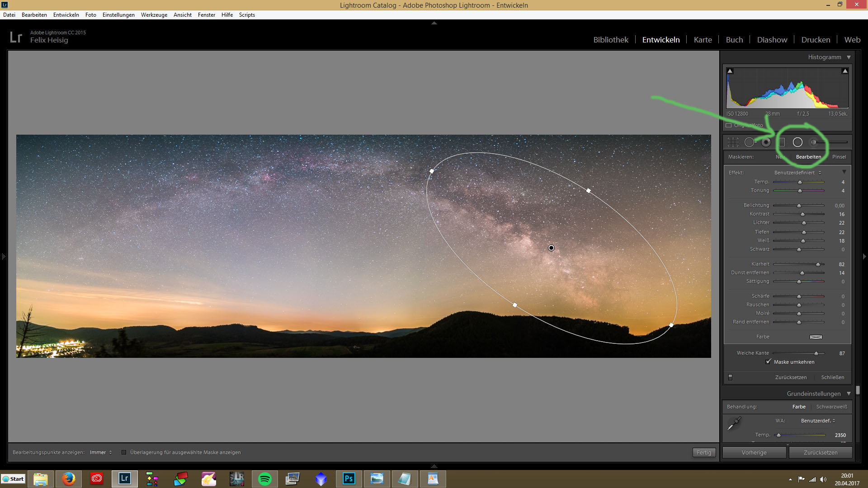Collapse the Grundeinstellungen panel
The width and height of the screenshot is (868, 488).
click(x=849, y=394)
